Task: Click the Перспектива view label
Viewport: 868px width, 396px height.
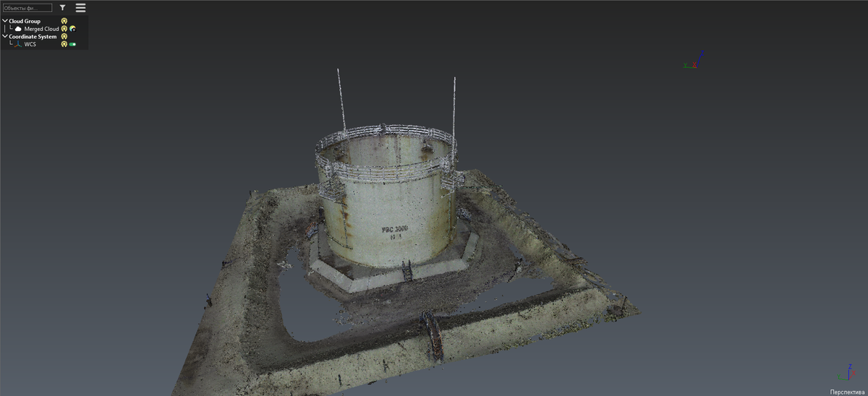Action: click(x=847, y=391)
